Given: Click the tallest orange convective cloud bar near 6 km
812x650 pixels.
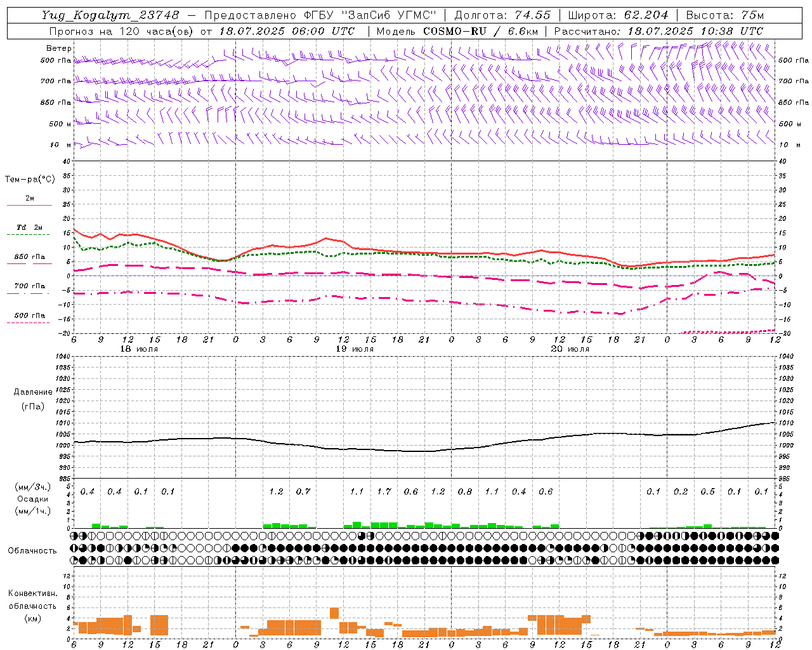Looking at the screenshot, I should 334,613.
